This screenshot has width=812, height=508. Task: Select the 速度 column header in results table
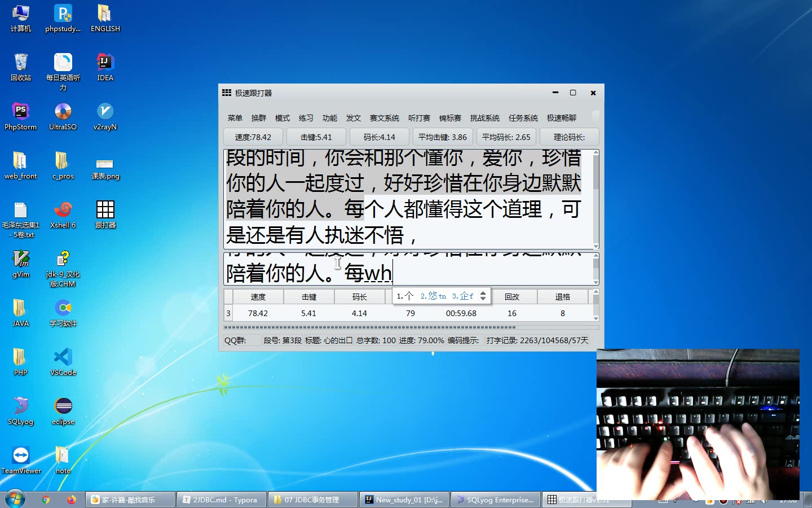point(258,297)
